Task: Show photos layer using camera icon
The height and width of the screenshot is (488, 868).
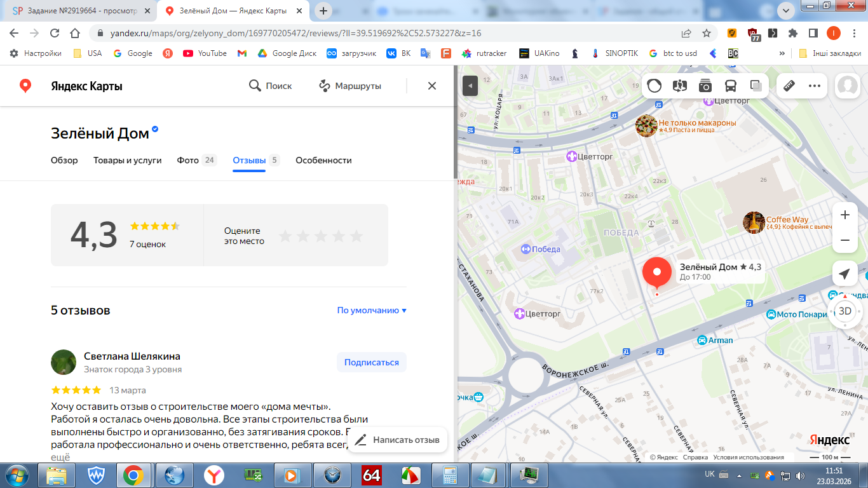Action: (x=705, y=86)
